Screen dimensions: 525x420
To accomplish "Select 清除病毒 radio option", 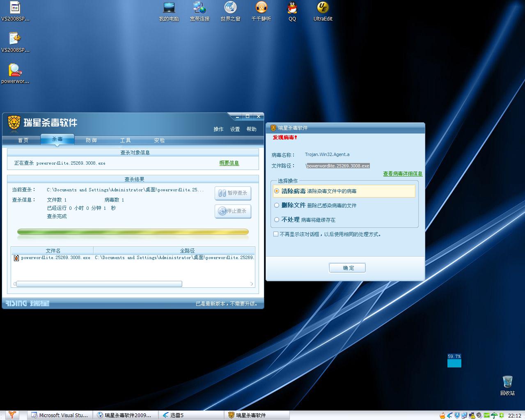I will (277, 191).
